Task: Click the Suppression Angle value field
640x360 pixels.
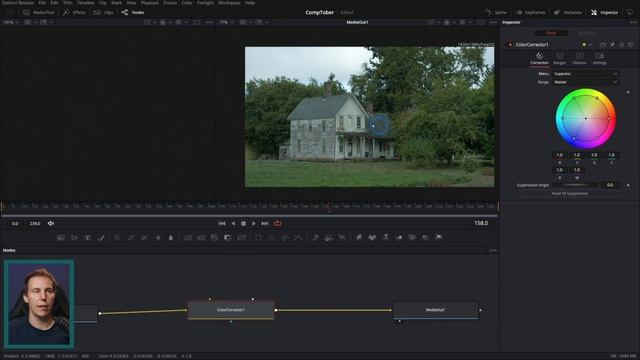Action: coord(610,185)
